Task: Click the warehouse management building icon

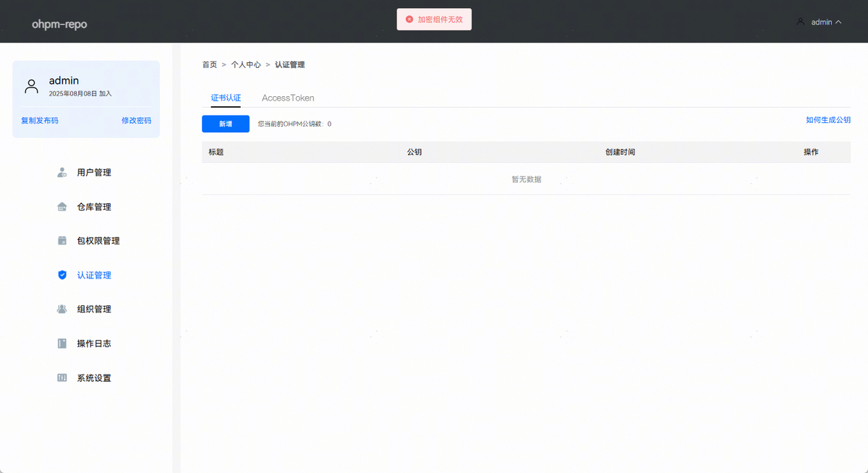Action: [x=62, y=207]
